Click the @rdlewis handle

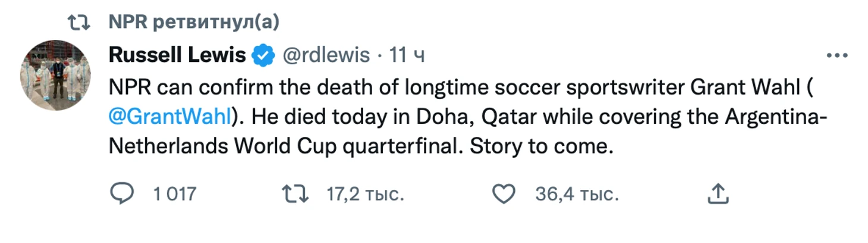(x=325, y=56)
